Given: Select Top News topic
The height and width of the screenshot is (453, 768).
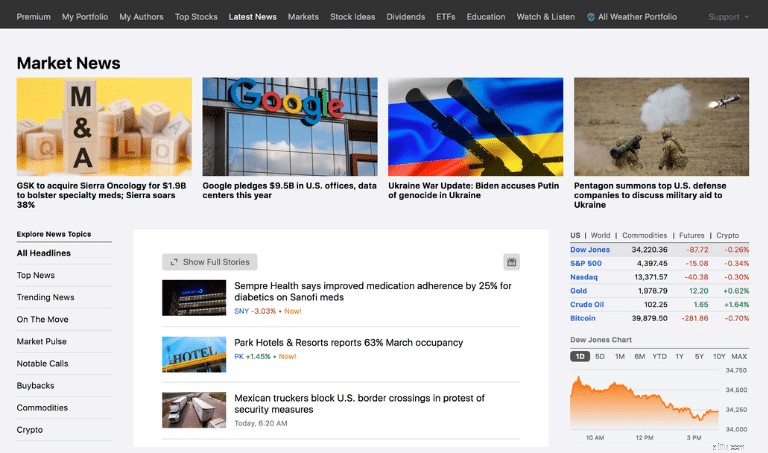Looking at the screenshot, I should click(36, 275).
